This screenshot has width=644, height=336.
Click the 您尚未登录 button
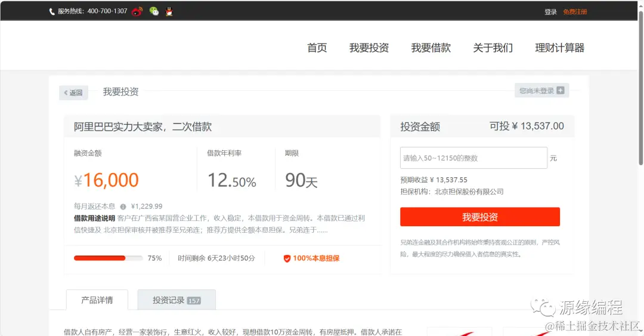point(541,91)
